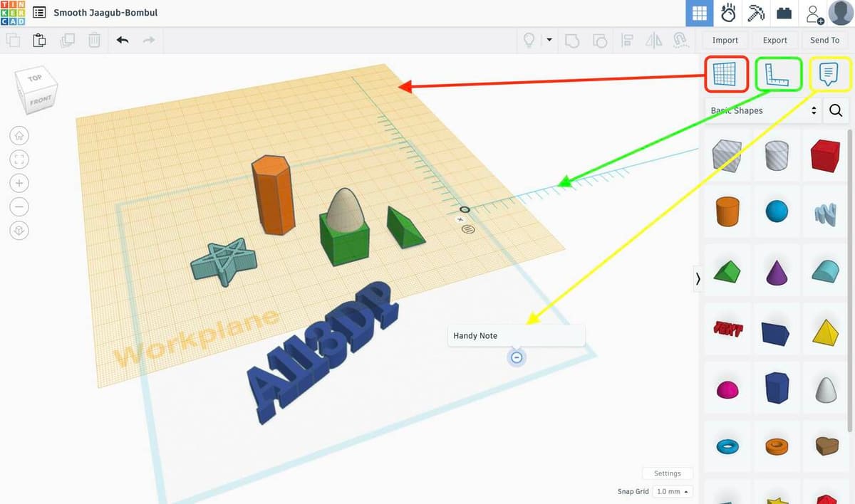Open the Basic Shapes category dropdown
The image size is (855, 504).
click(762, 110)
